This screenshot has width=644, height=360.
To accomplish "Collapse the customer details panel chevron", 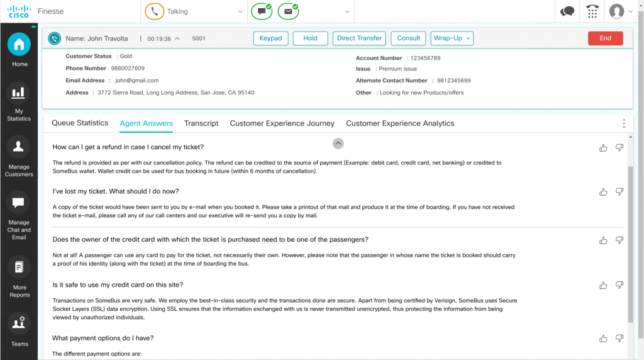I will click(338, 143).
